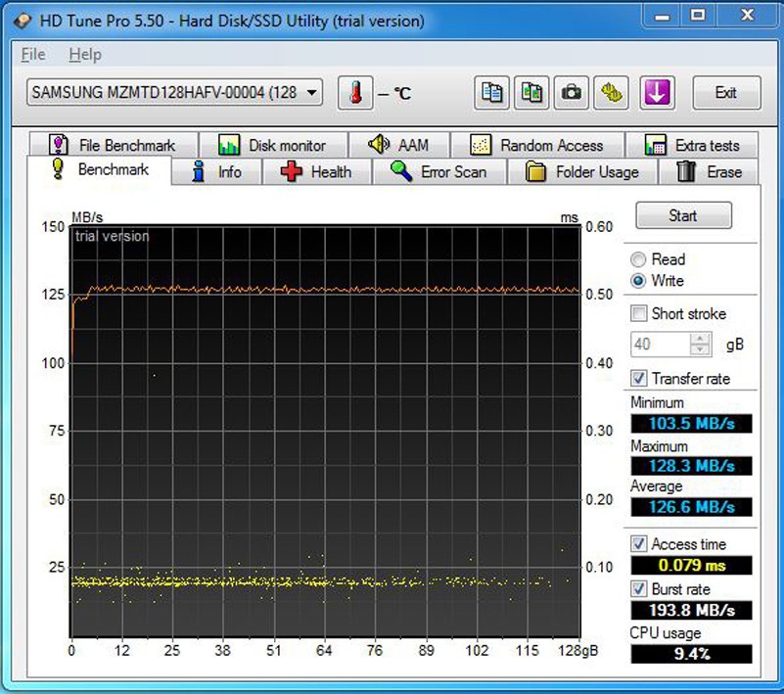Image resolution: width=784 pixels, height=694 pixels.
Task: Save screenshot with camera icon
Action: pyautogui.click(x=572, y=93)
